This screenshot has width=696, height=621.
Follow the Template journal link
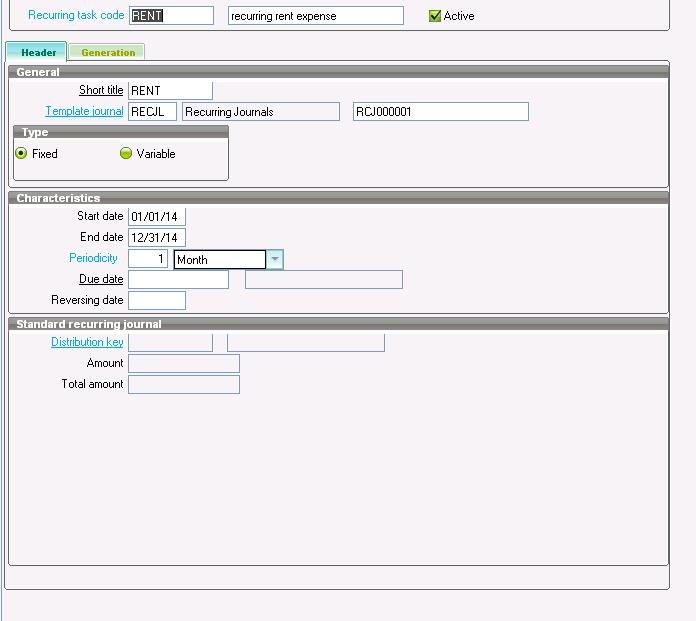click(84, 111)
